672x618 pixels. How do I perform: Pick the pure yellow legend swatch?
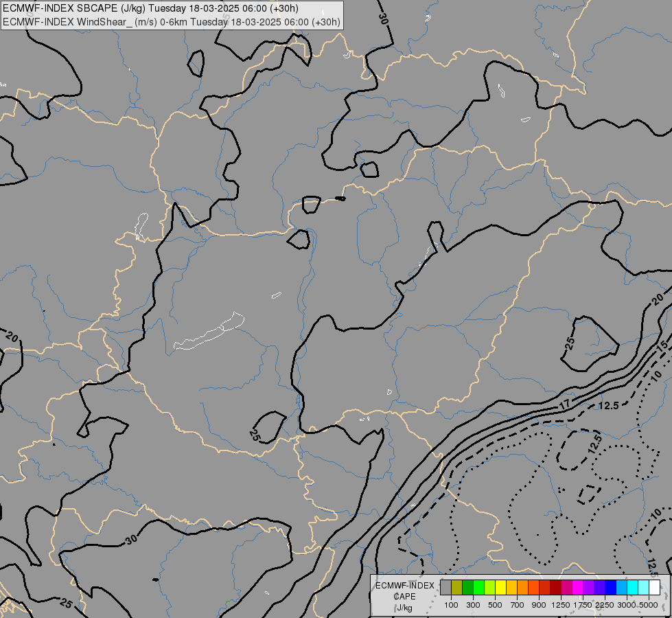pos(500,587)
